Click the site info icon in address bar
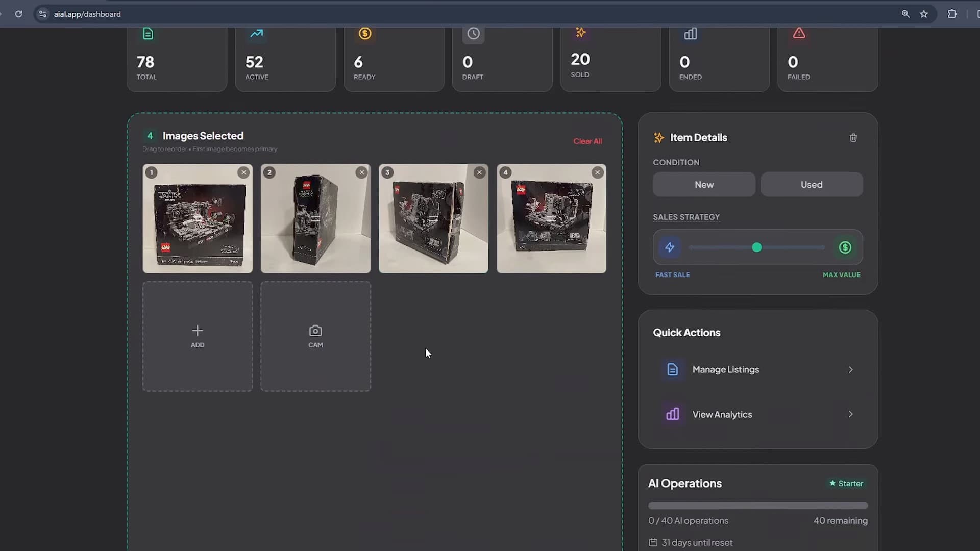This screenshot has width=980, height=551. pyautogui.click(x=43, y=14)
